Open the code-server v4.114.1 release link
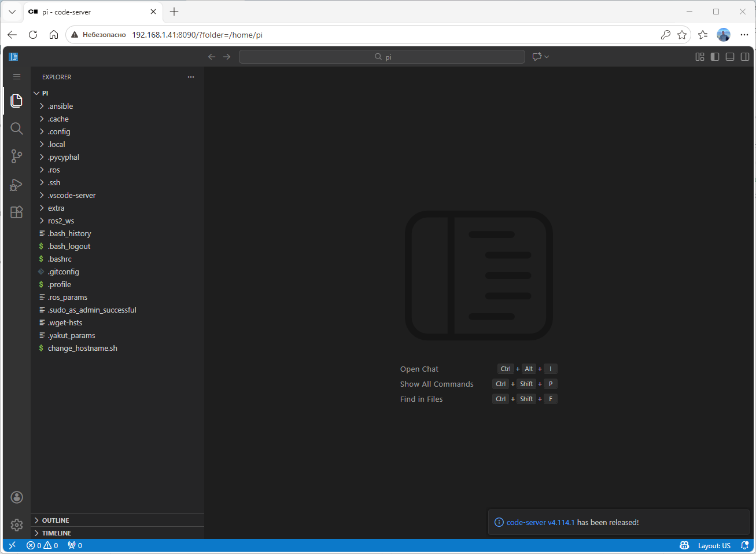 [x=540, y=522]
